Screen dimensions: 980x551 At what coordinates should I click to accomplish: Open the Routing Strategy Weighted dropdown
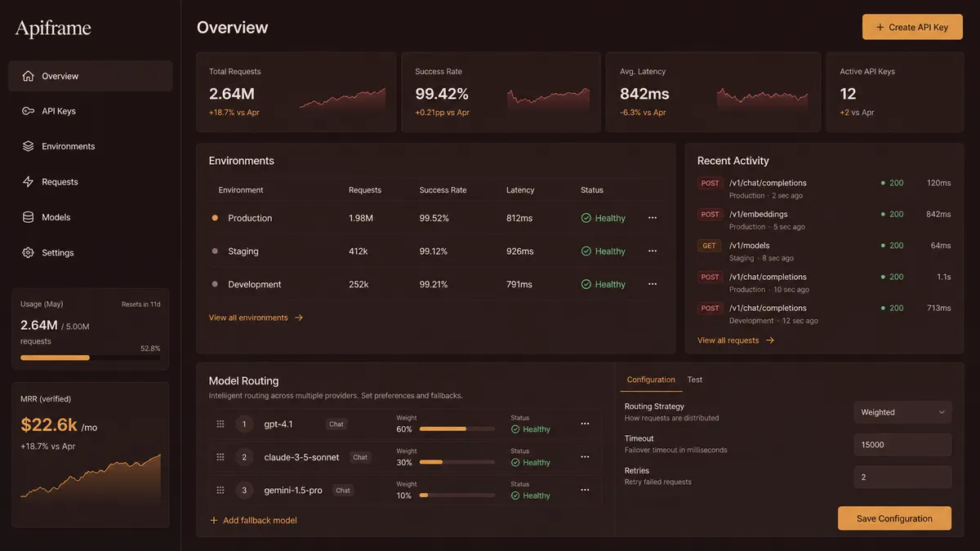click(x=902, y=412)
